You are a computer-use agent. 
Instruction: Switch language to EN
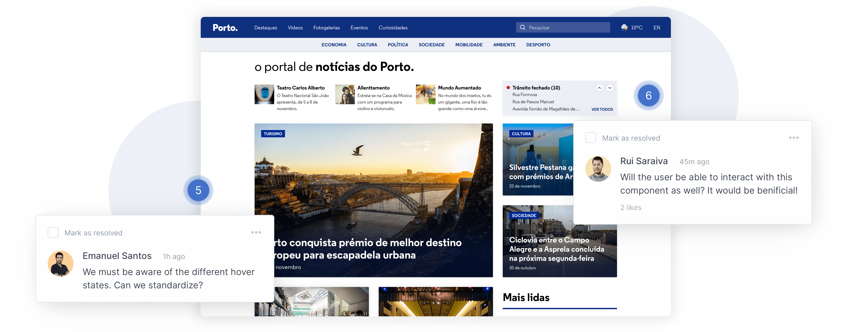656,28
